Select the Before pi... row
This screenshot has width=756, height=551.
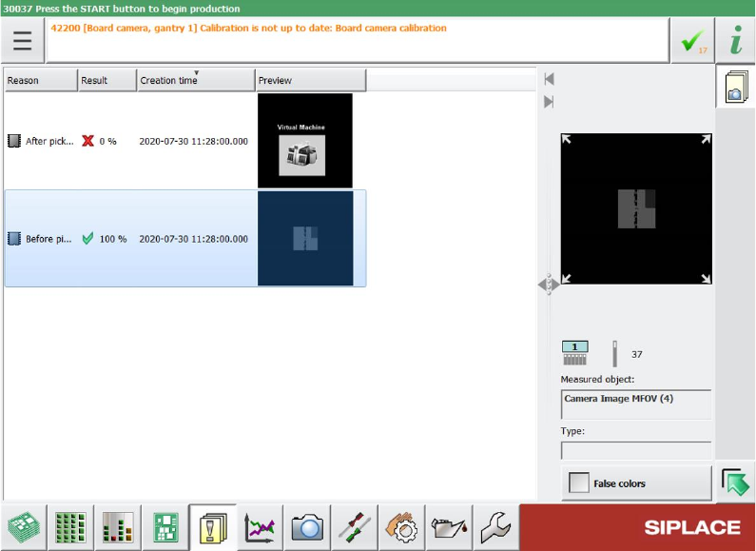point(185,238)
